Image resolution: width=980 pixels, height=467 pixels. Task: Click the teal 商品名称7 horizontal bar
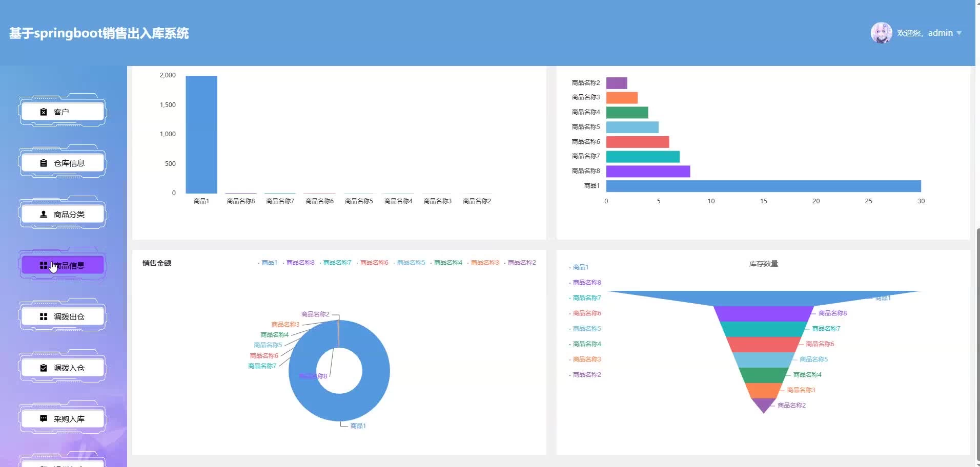click(643, 157)
